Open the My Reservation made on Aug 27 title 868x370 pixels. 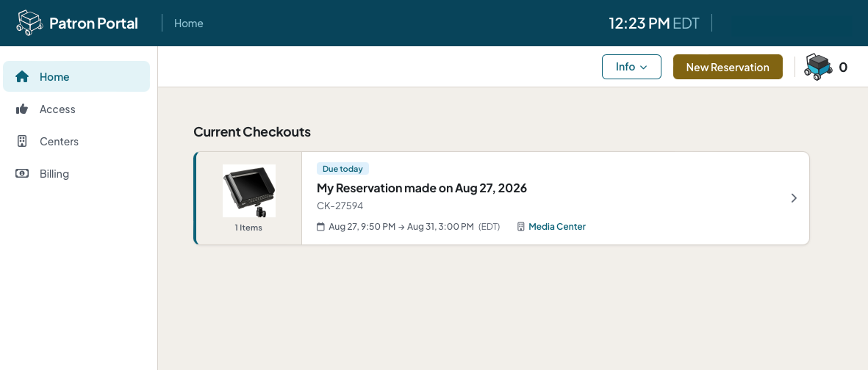(x=422, y=188)
